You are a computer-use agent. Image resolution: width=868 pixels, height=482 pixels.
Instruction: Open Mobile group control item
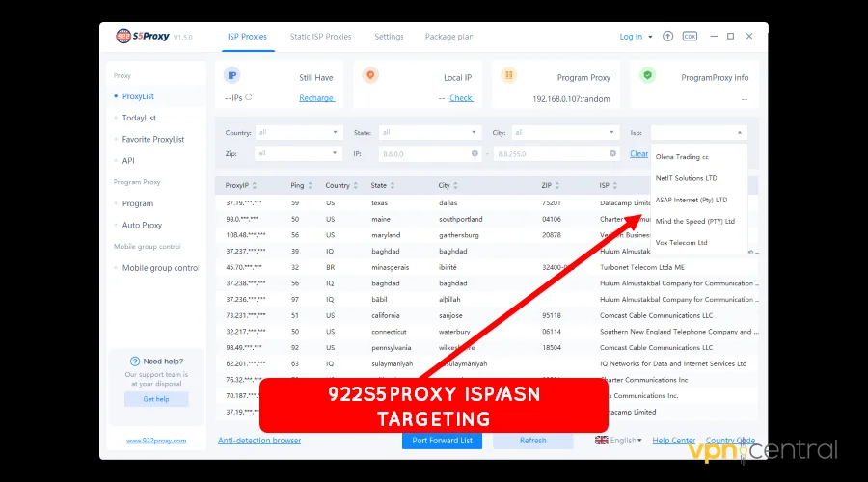click(159, 268)
